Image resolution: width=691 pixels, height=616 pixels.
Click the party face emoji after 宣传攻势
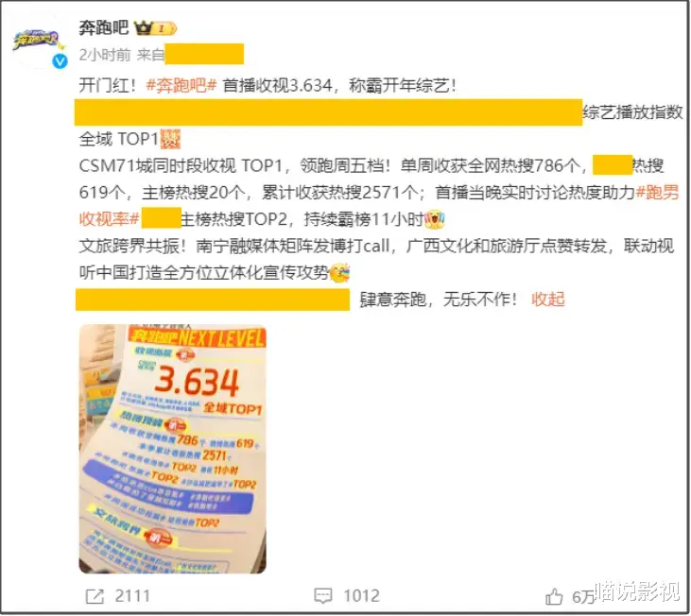339,273
